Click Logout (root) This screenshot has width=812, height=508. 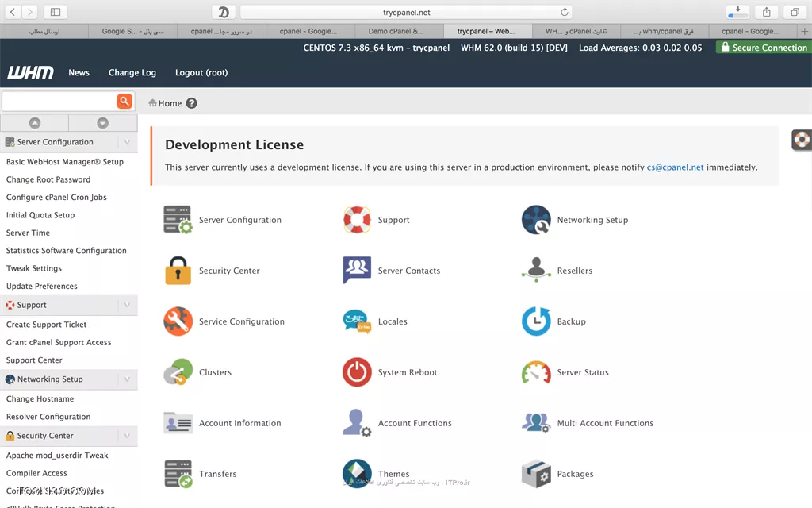click(x=201, y=72)
